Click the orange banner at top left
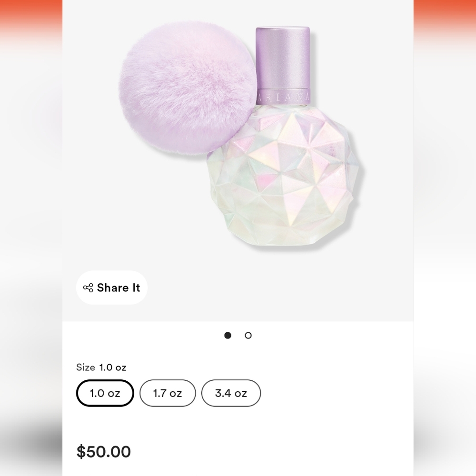The width and height of the screenshot is (476, 476). 31,18
